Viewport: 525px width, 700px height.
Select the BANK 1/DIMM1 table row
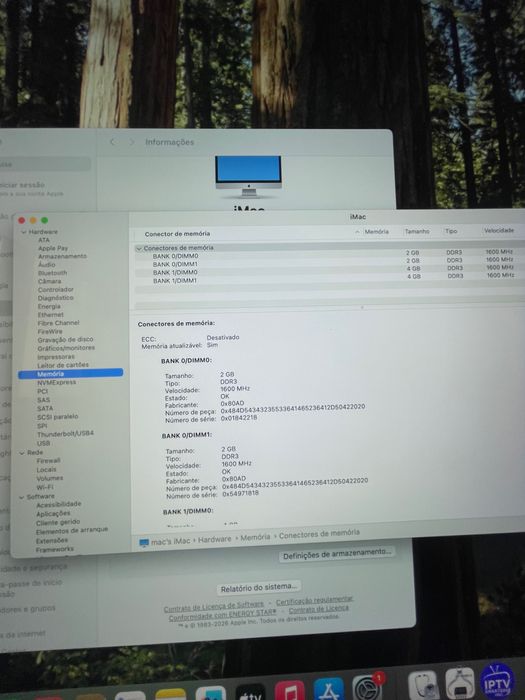[x=329, y=279]
